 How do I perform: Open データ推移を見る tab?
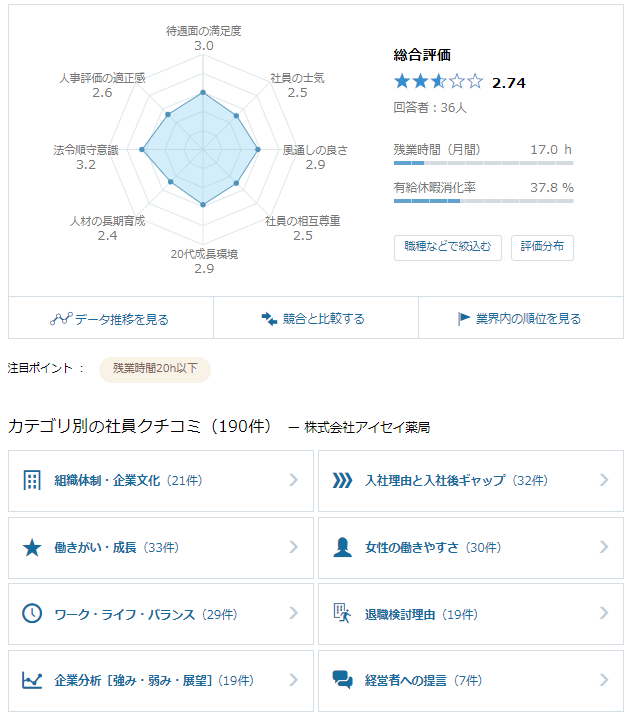coord(111,318)
